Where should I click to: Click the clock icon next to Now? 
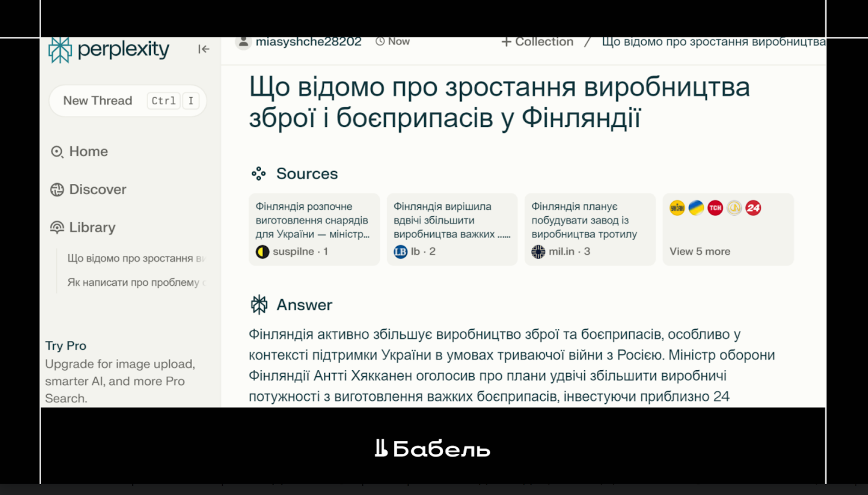[x=380, y=42]
